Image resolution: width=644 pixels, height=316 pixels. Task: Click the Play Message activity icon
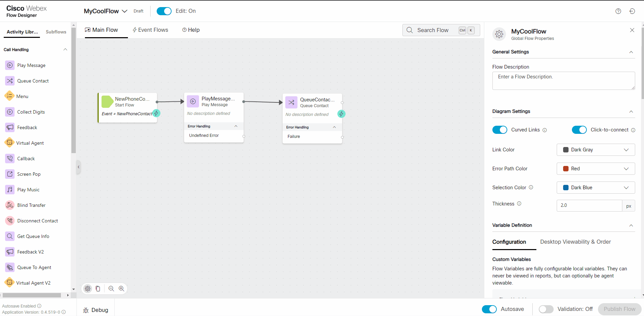point(10,65)
